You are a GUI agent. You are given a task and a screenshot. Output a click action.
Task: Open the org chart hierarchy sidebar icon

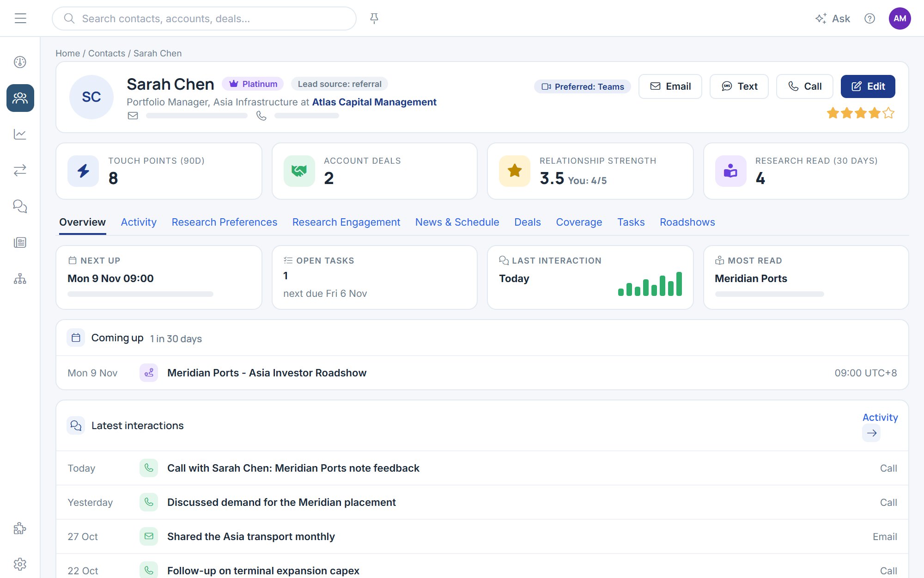20,278
